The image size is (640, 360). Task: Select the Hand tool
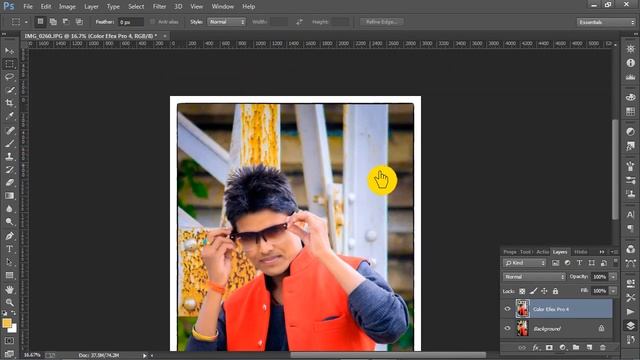pos(9,289)
